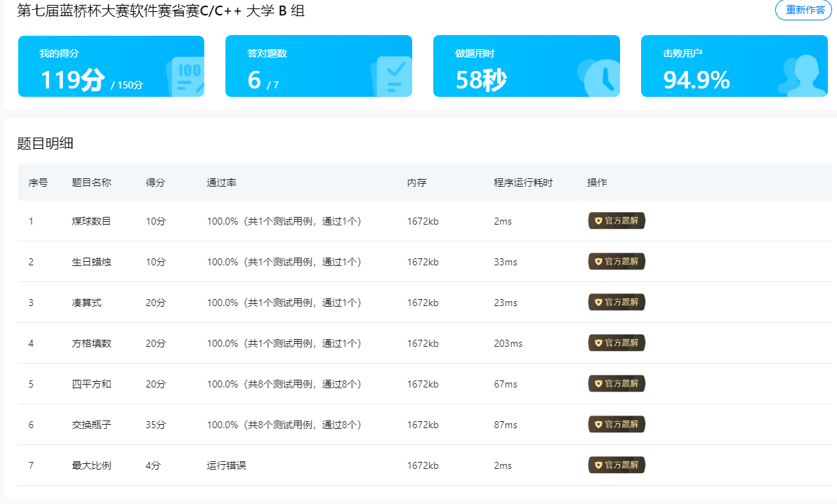Click the score sheet icon in 我的得分 card

(x=186, y=77)
